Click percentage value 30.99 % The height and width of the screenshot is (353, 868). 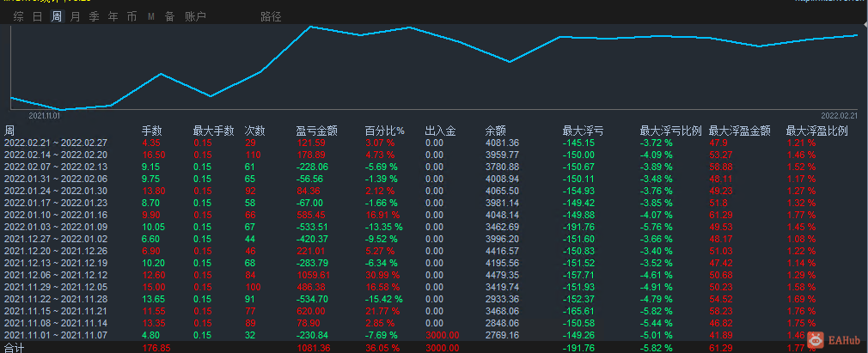click(x=383, y=275)
